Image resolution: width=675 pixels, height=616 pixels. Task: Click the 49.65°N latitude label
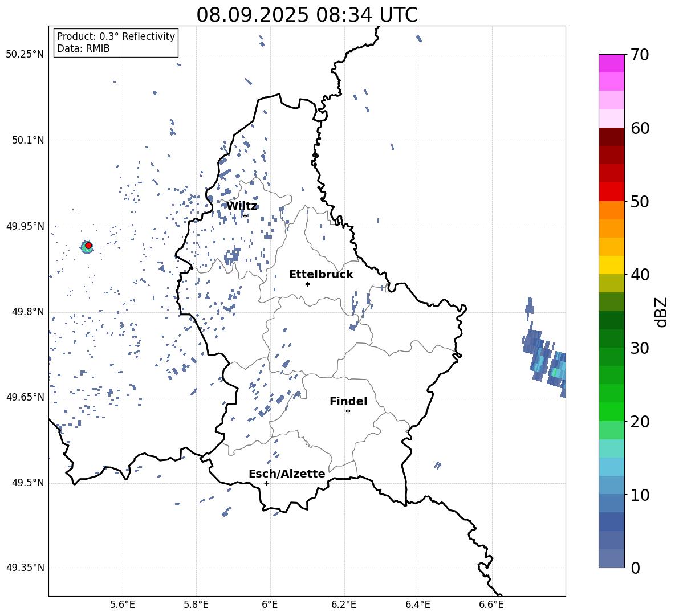25,397
